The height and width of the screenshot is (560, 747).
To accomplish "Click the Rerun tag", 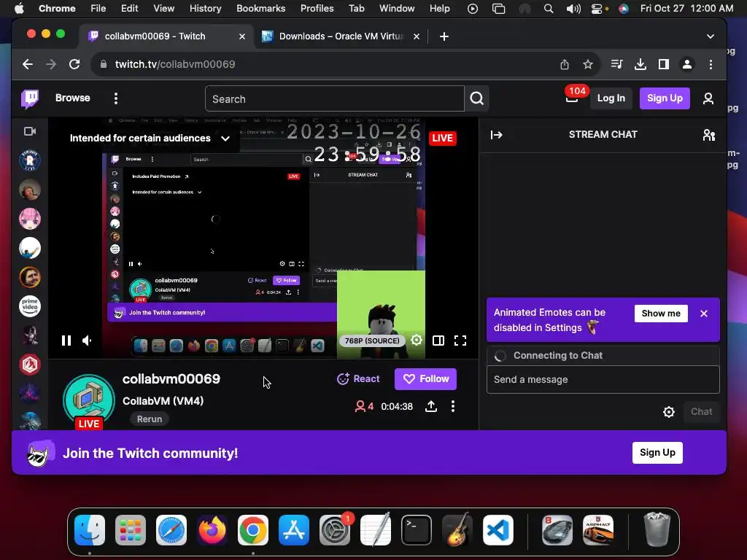I will coord(150,419).
